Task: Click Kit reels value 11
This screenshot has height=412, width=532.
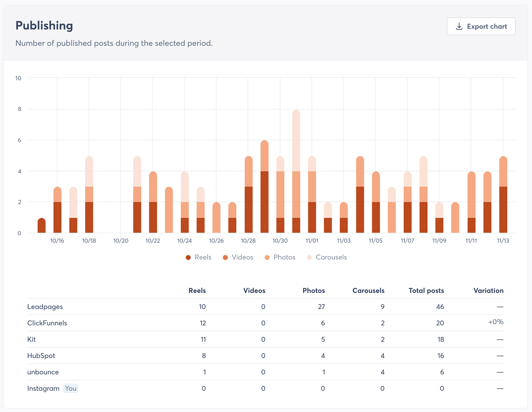Action: pyautogui.click(x=203, y=340)
